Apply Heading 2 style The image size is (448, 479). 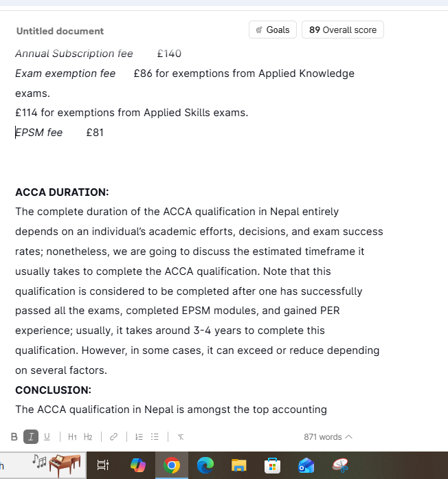tap(88, 437)
